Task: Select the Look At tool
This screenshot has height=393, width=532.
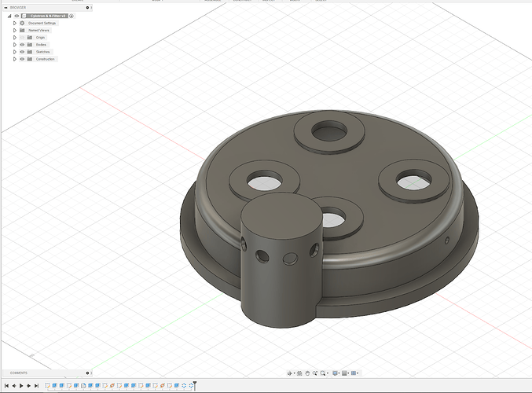Action: pos(299,373)
